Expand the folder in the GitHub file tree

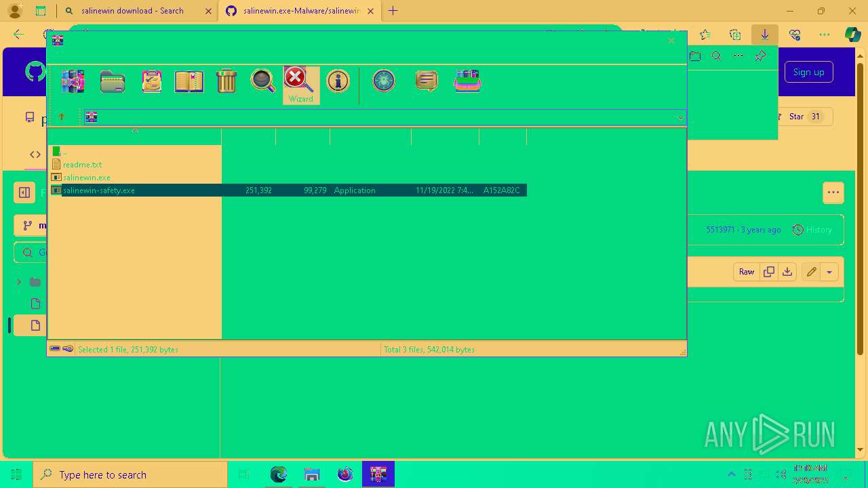(18, 282)
